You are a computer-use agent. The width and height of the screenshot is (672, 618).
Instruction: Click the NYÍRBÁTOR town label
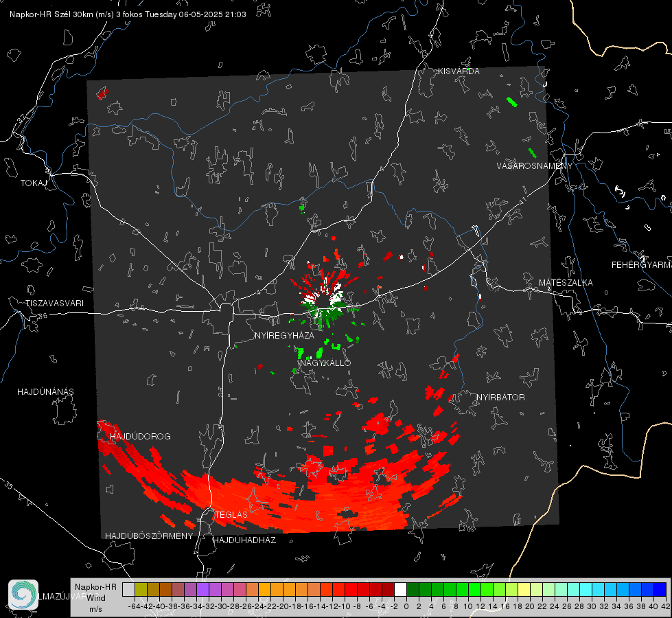500,397
